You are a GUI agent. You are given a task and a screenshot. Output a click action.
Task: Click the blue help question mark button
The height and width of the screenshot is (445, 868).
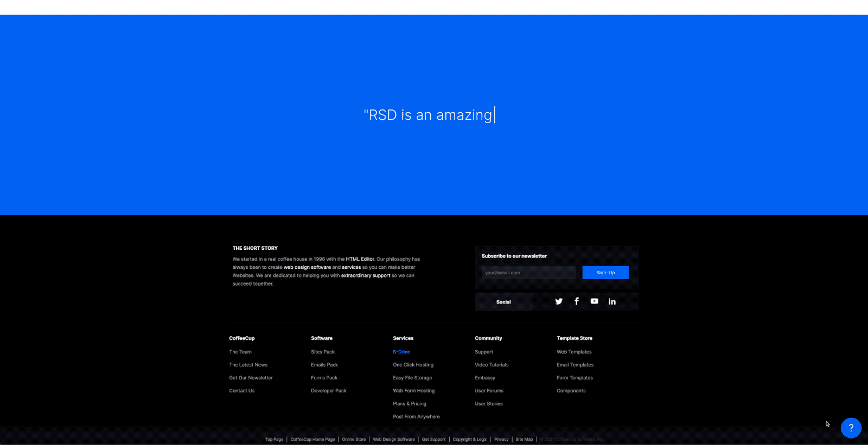[x=851, y=428]
